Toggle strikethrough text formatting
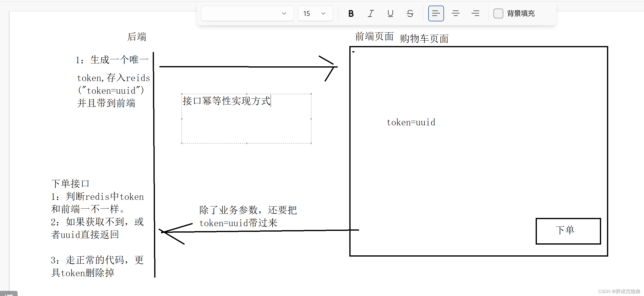The image size is (644, 296). coord(410,13)
